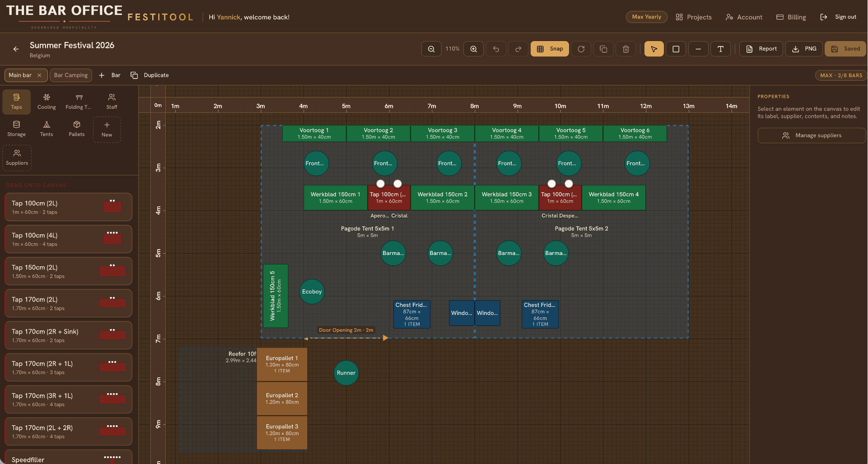Screen dimensions: 868x464
Task: Click the MAX 2/8 BARS badge
Action: pyautogui.click(x=841, y=75)
